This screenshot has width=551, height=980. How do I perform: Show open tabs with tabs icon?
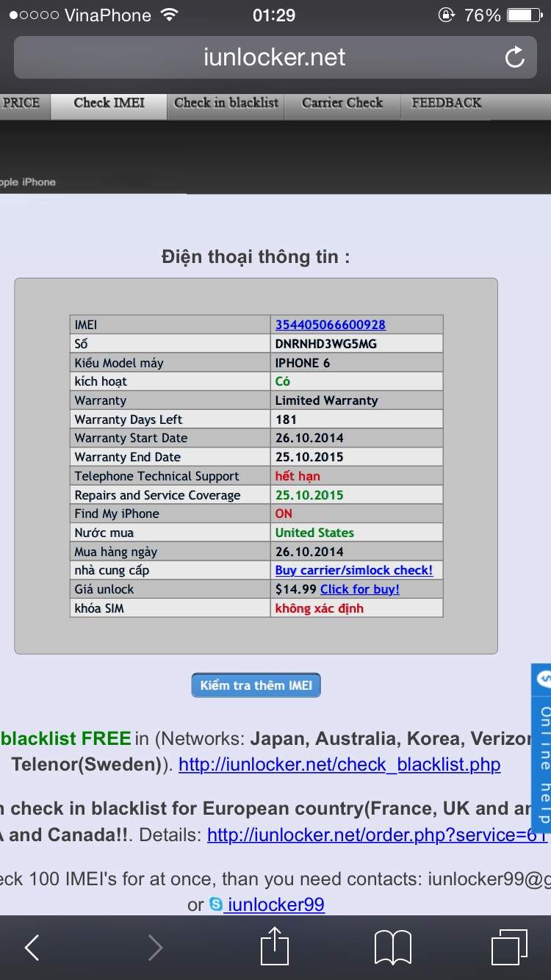tap(508, 948)
